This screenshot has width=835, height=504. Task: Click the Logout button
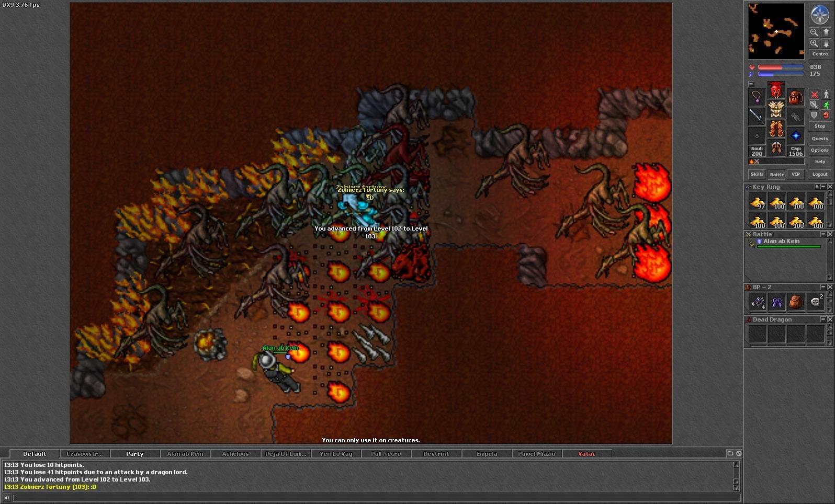[820, 174]
